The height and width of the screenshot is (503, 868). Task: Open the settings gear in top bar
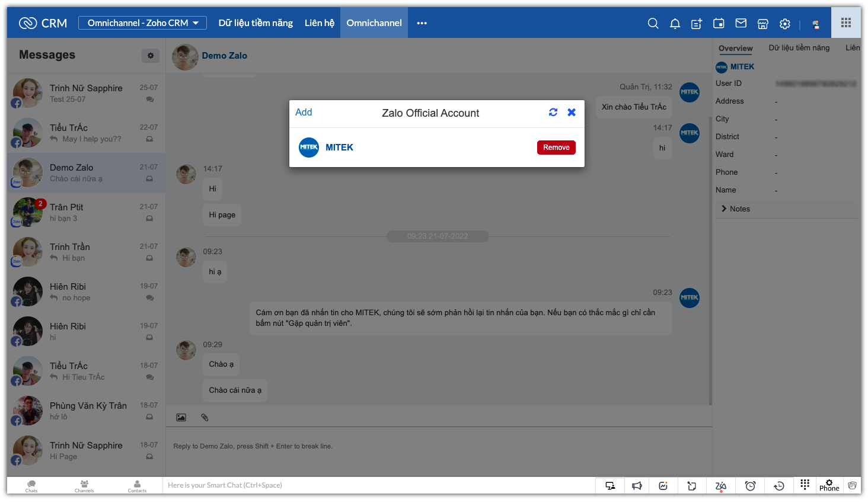(x=785, y=24)
